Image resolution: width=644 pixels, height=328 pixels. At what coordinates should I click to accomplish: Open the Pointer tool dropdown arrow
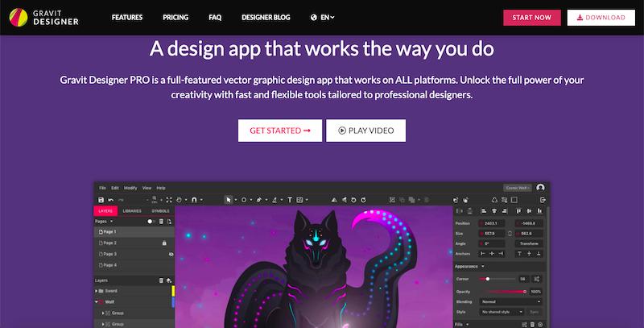[236, 200]
